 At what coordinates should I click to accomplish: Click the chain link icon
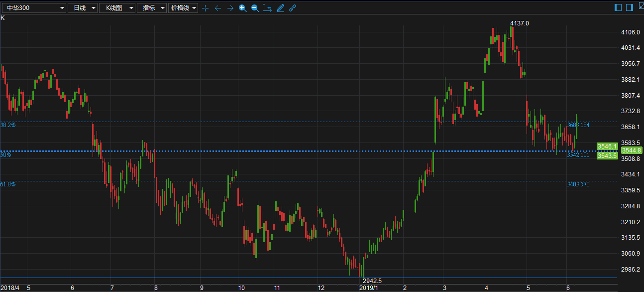pyautogui.click(x=293, y=8)
